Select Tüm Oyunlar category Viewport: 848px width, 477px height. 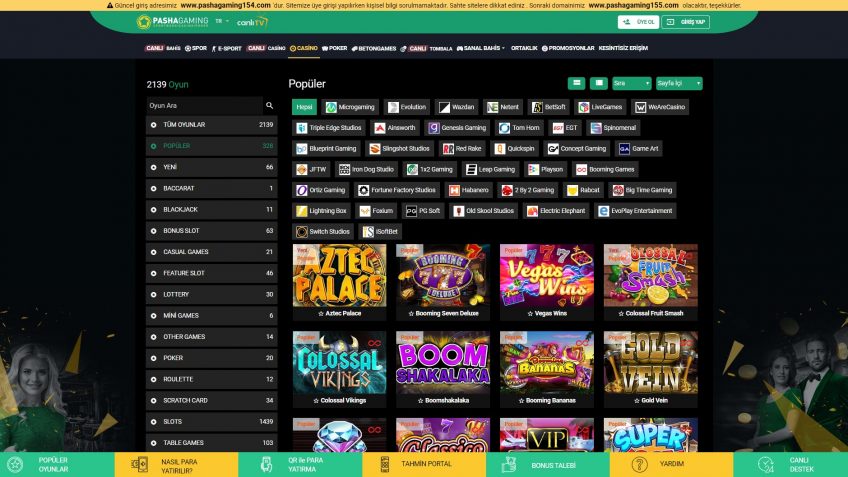(x=211, y=125)
